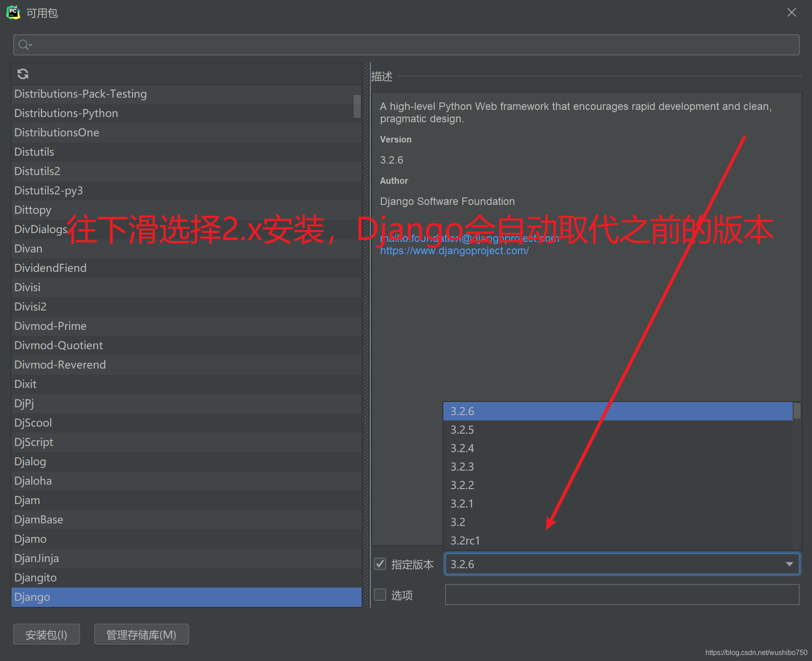Click the version value 3.2.6 in description
Screen dimensions: 812x661
click(x=391, y=160)
